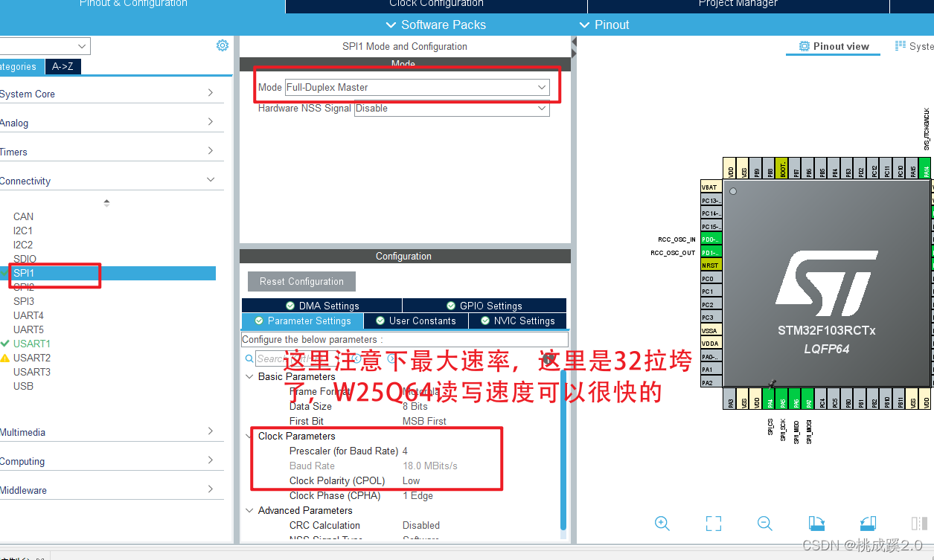Open the DMA Settings tab
934x560 pixels.
coord(322,306)
